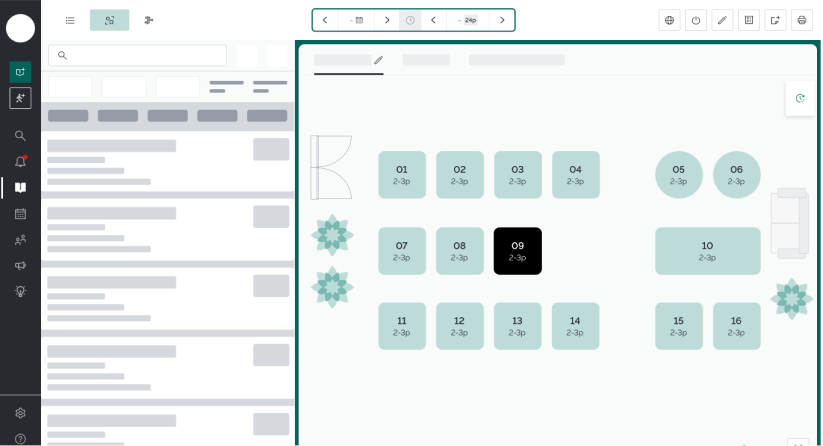Viewport: 823px width, 446px height.
Task: Click the reservation search input field
Action: coord(138,55)
